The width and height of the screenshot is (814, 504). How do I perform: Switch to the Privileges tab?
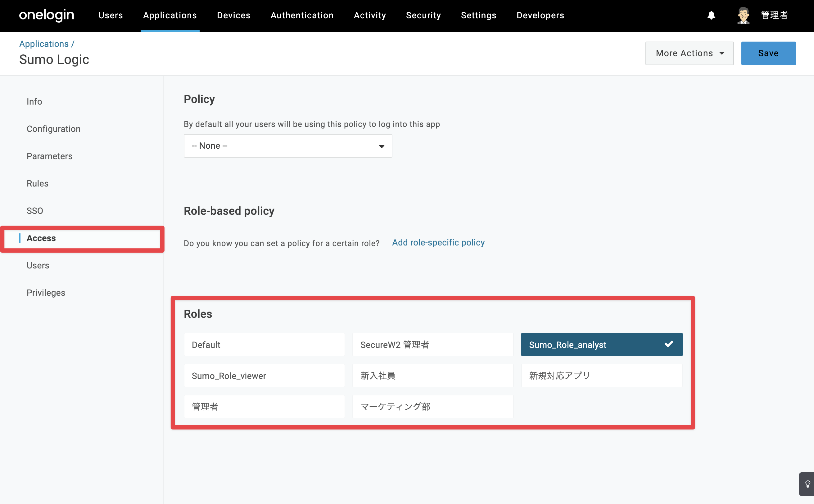point(46,293)
